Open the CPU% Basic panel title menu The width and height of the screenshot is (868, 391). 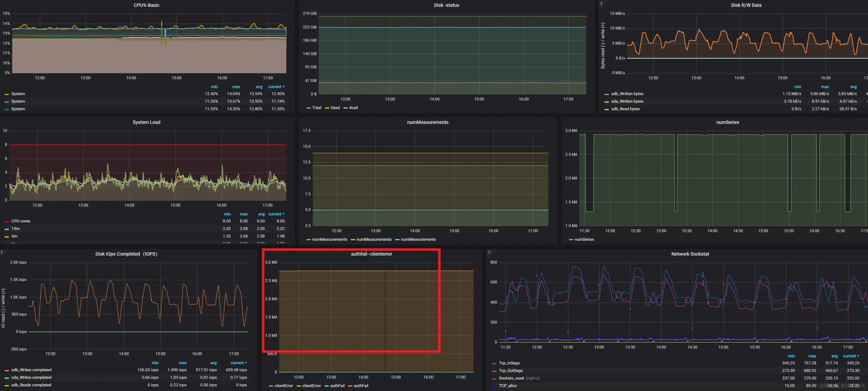tap(146, 5)
